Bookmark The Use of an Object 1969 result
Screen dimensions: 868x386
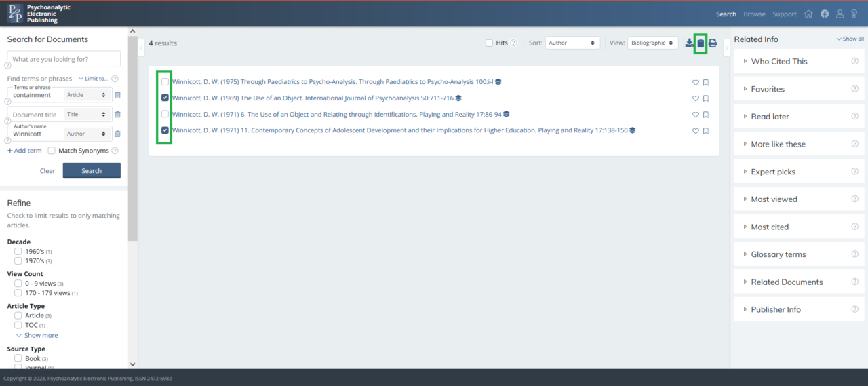click(x=706, y=99)
